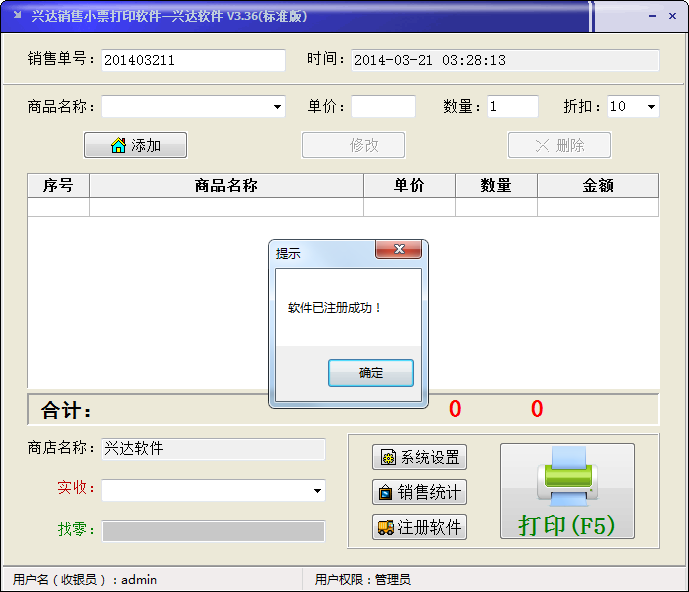The height and width of the screenshot is (592, 689).
Task: Select the 金额 column header
Action: tap(597, 186)
